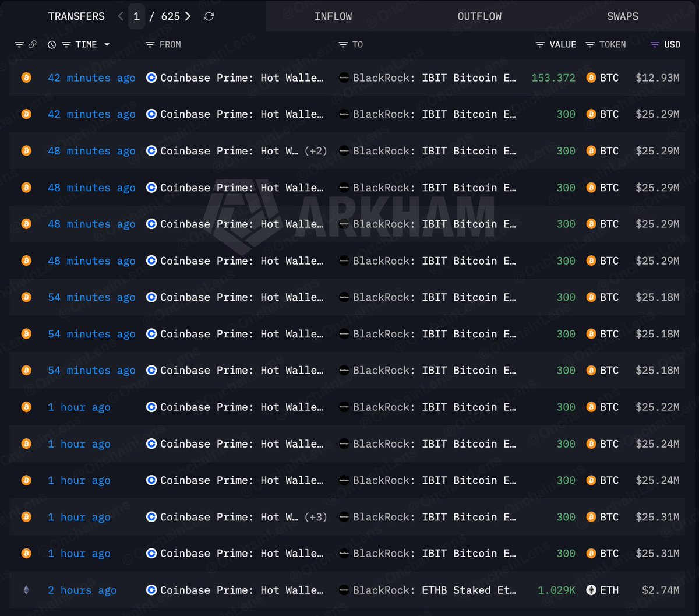
Task: Click the clock icon beside TIME
Action: point(52,45)
